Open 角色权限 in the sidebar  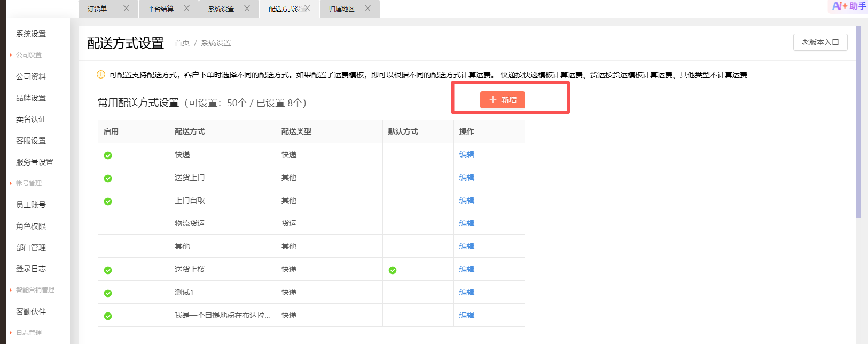coord(31,226)
